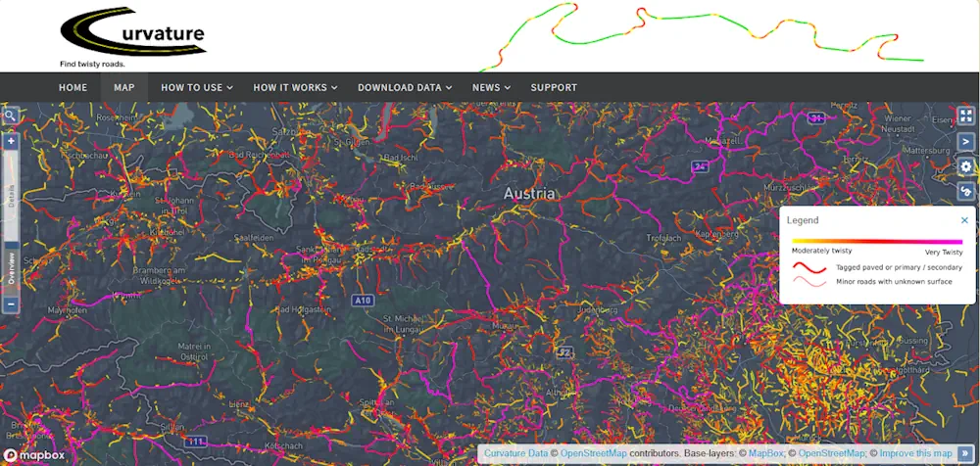The image size is (980, 466).
Task: Expand the HOW TO USE menu
Action: (197, 87)
